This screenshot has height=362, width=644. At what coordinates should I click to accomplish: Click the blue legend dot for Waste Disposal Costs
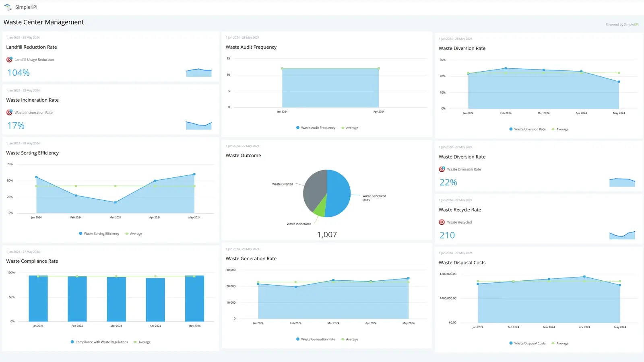511,343
